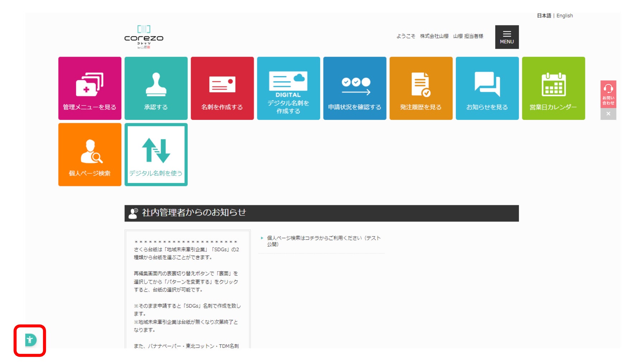Click the corezo logo
Image resolution: width=636 pixels, height=364 pixels.
[144, 37]
